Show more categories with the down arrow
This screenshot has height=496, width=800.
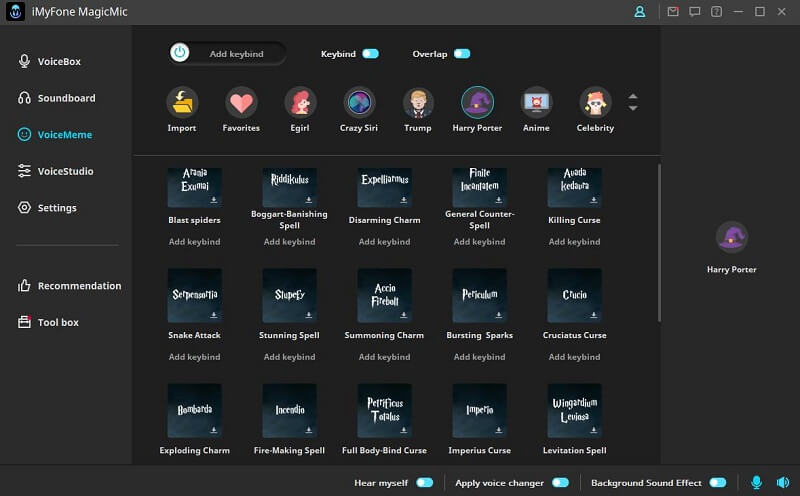click(633, 108)
